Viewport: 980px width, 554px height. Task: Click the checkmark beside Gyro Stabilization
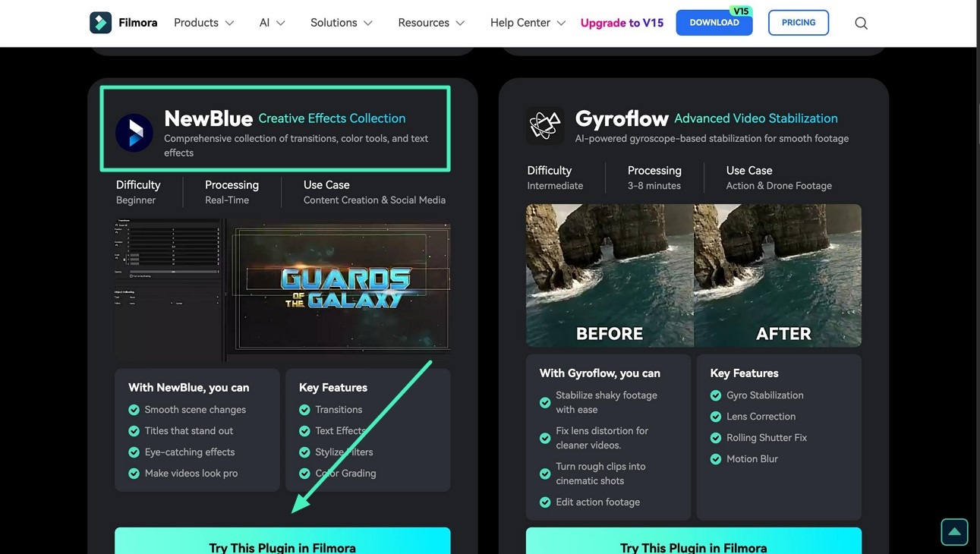click(x=715, y=395)
